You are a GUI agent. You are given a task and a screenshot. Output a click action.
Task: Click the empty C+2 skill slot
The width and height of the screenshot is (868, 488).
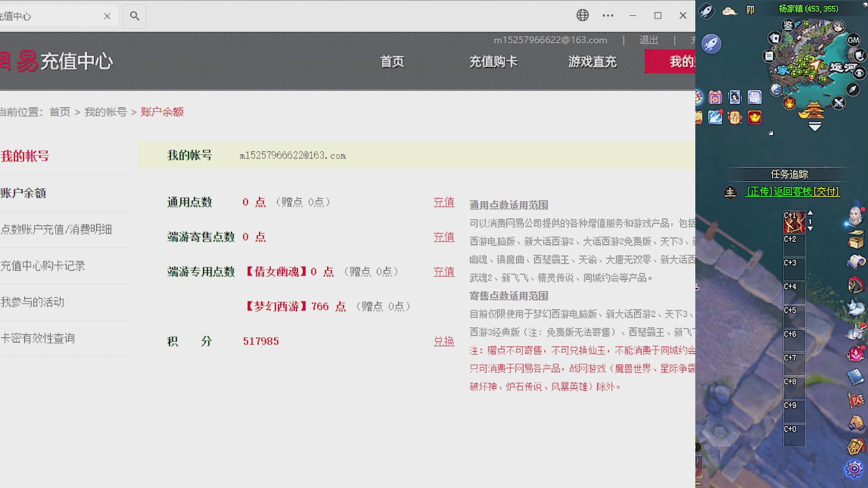[794, 246]
